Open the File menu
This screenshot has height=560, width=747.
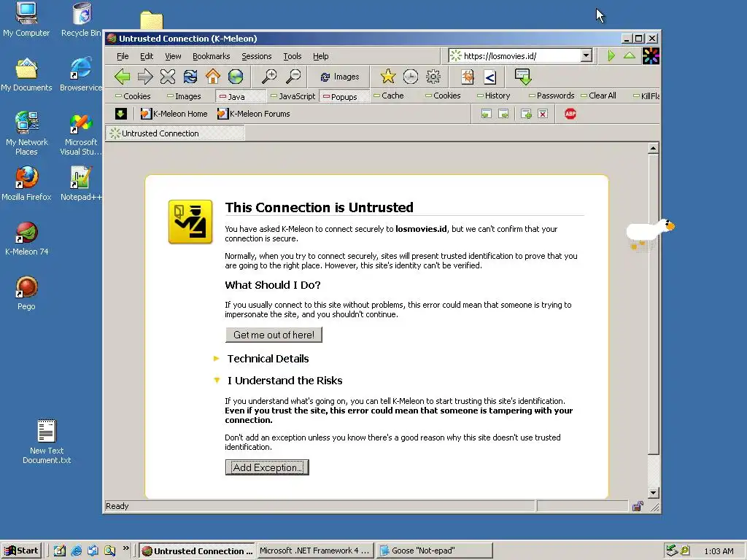point(123,56)
